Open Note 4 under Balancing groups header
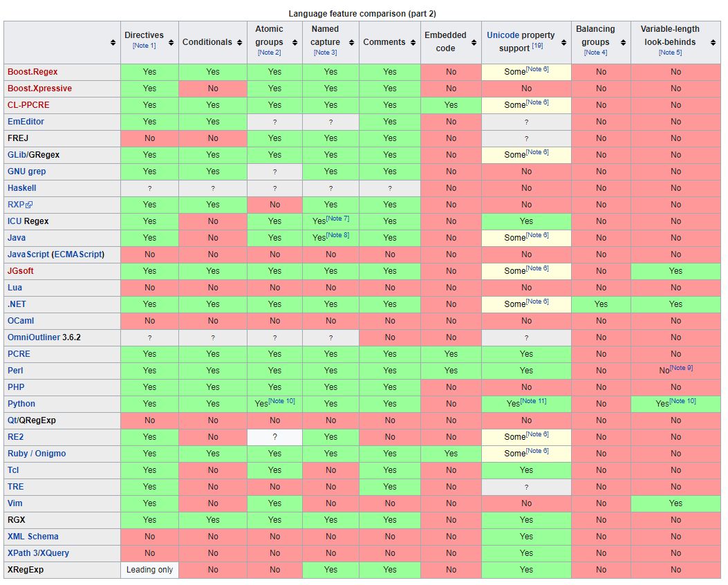The height and width of the screenshot is (585, 728). pyautogui.click(x=595, y=53)
